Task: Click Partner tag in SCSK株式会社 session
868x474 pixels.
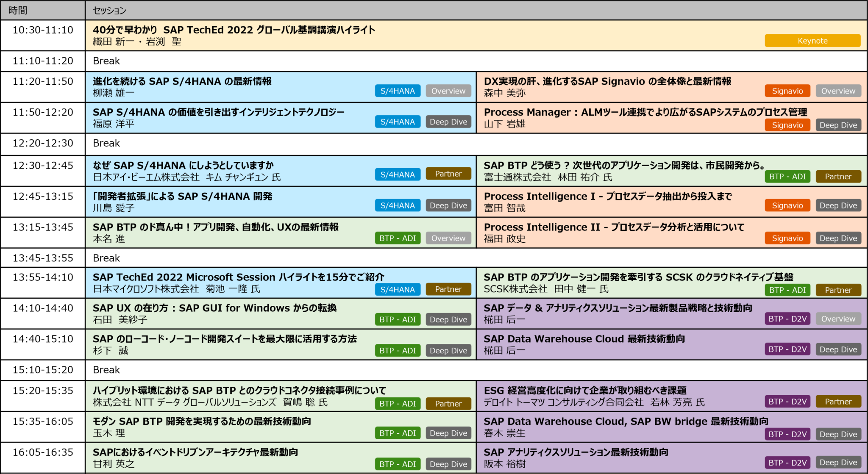Action: click(838, 290)
